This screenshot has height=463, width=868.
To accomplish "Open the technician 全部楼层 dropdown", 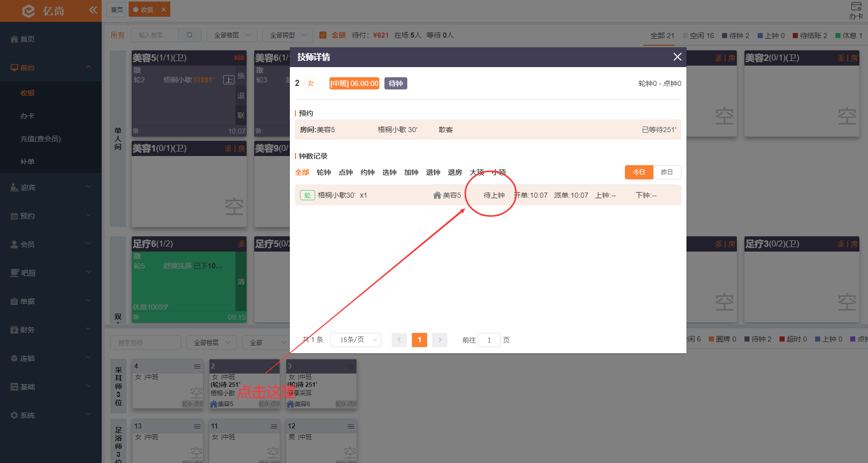I will tap(212, 343).
